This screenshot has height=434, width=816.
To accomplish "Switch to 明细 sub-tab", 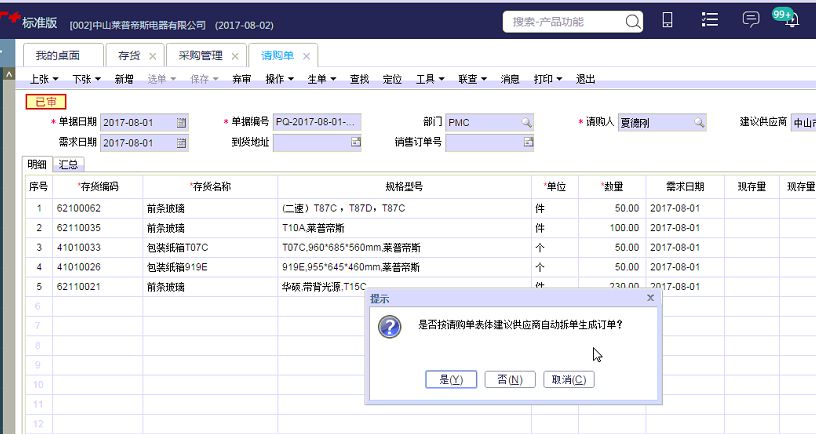I will click(x=37, y=164).
